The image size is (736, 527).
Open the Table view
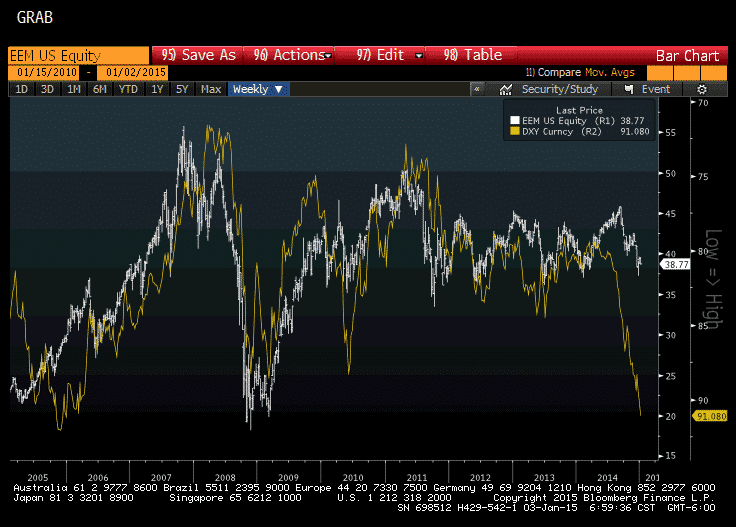pos(472,55)
